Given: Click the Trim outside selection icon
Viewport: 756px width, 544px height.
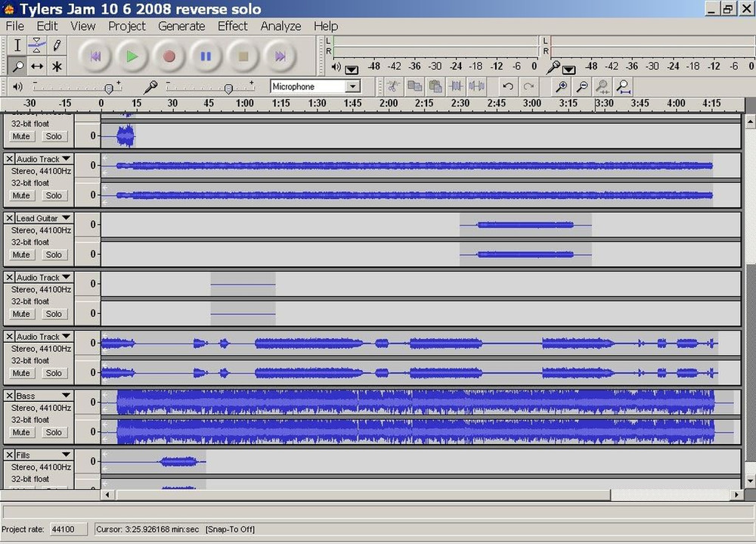Looking at the screenshot, I should 457,85.
